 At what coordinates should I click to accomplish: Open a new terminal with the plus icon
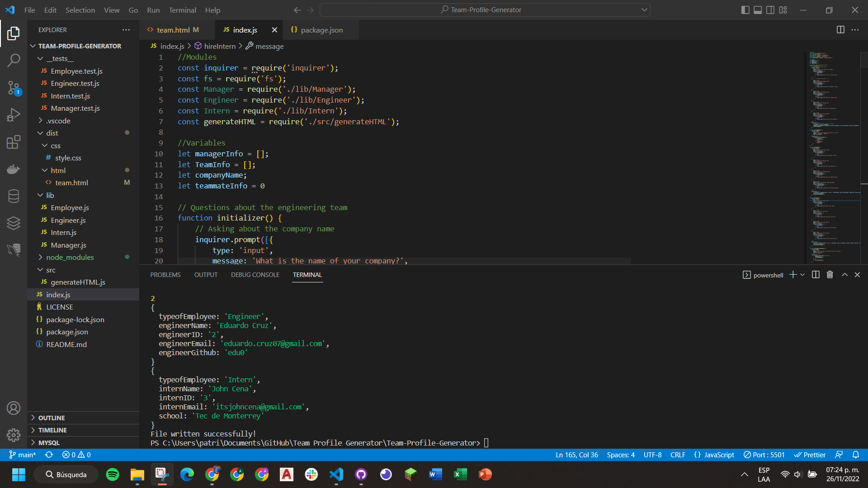[x=793, y=274]
